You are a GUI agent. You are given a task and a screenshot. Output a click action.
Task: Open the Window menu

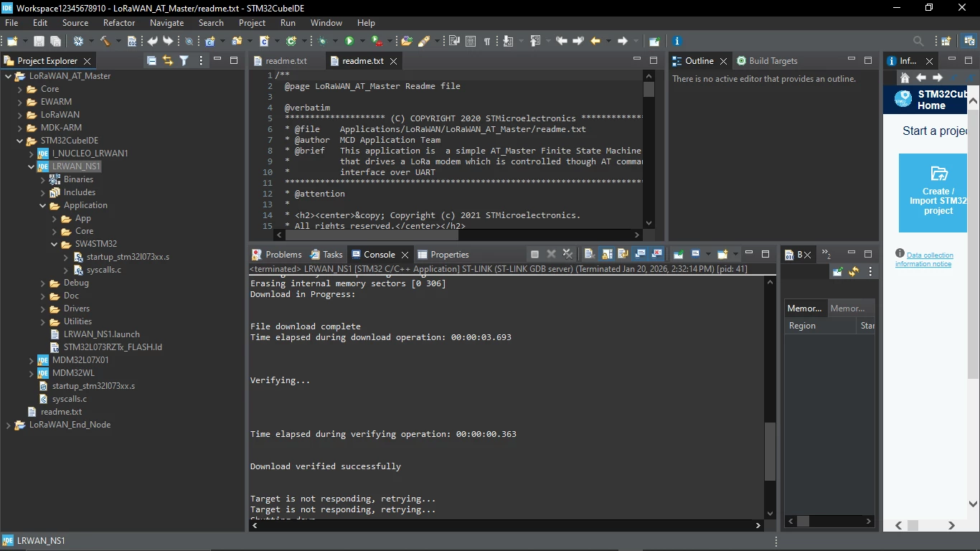coord(326,23)
